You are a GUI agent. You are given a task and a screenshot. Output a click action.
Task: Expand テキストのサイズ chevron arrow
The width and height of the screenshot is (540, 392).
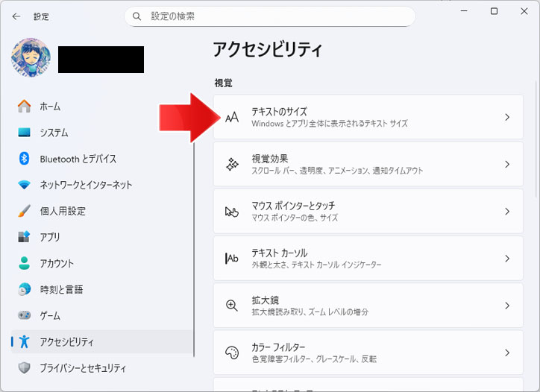[507, 117]
